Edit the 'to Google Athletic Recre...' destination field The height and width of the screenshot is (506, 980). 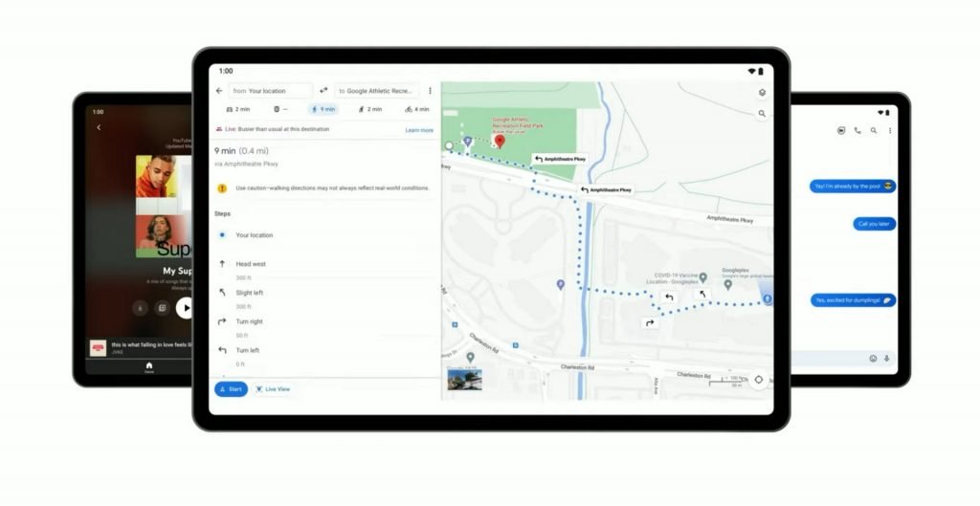pos(376,91)
